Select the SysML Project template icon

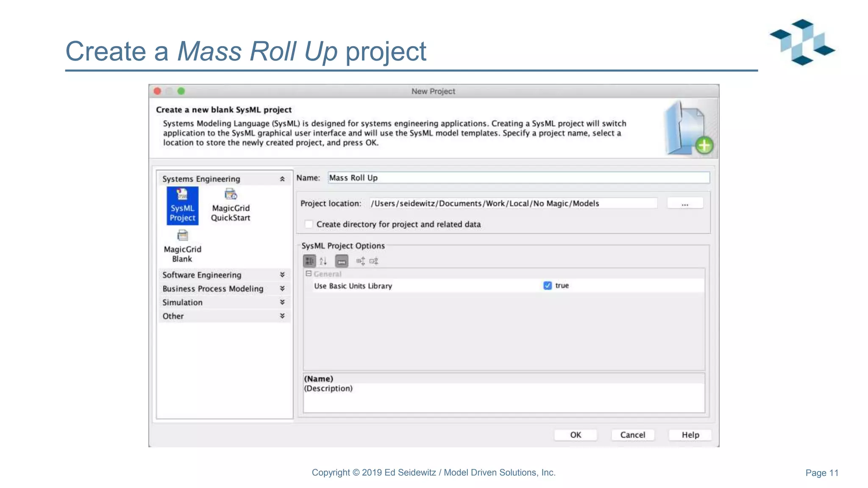(x=182, y=206)
